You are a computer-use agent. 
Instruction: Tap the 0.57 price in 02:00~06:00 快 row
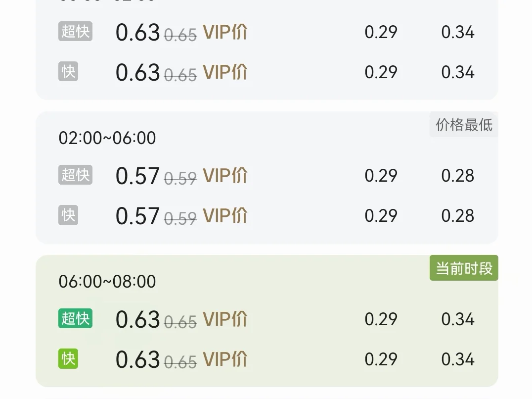pyautogui.click(x=138, y=216)
